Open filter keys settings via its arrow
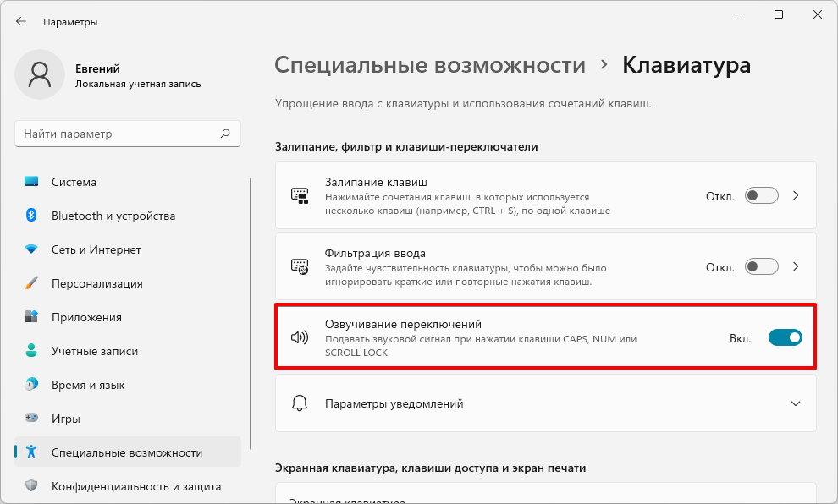The image size is (838, 504). pyautogui.click(x=795, y=266)
